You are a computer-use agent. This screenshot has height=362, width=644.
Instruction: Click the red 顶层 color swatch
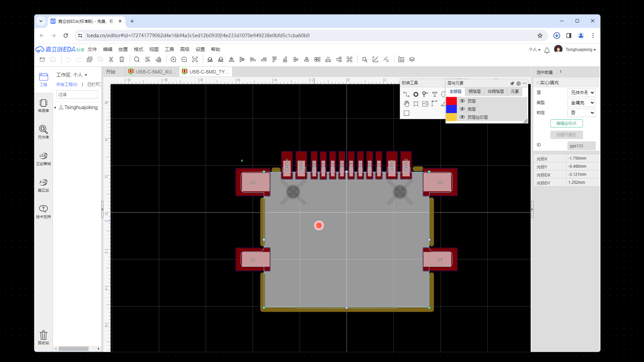coord(451,101)
